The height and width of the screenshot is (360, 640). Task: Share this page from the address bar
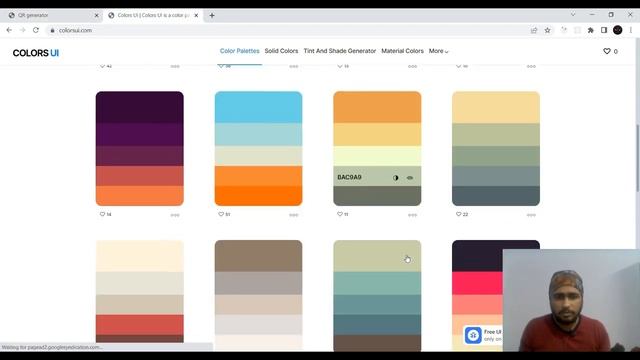pyautogui.click(x=534, y=30)
